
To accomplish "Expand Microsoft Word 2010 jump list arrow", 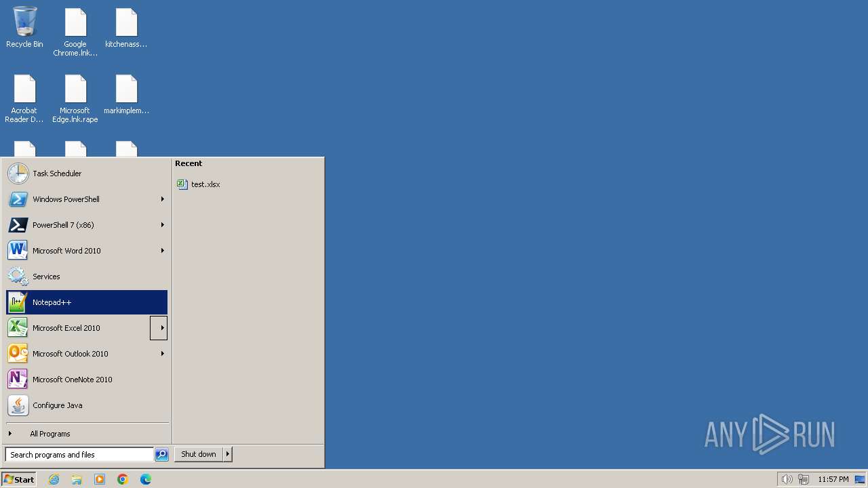I will [x=162, y=251].
